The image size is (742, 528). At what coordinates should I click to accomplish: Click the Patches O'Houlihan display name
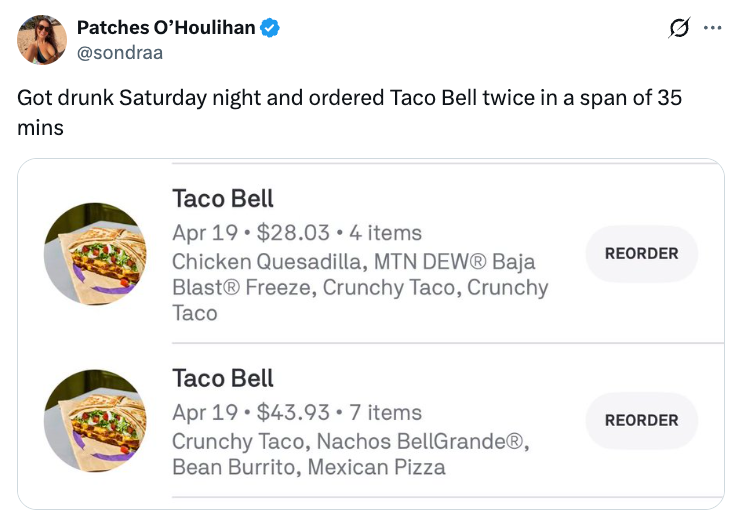(x=166, y=28)
